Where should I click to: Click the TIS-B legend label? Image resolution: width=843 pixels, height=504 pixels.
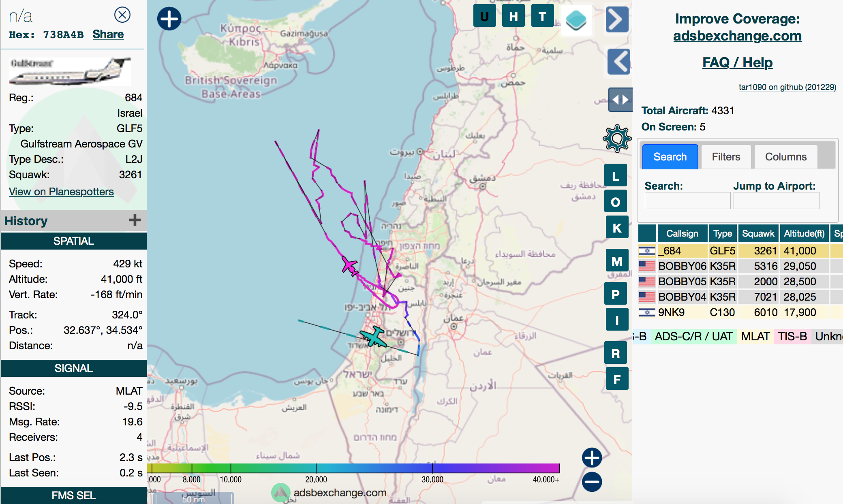(792, 336)
